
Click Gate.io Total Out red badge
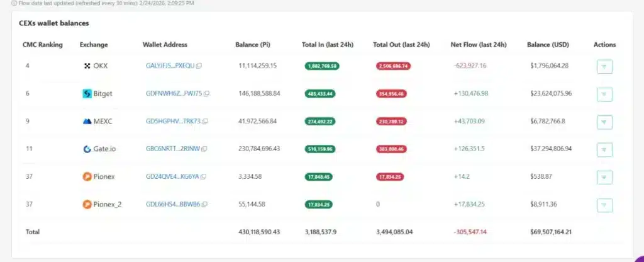[x=391, y=149]
